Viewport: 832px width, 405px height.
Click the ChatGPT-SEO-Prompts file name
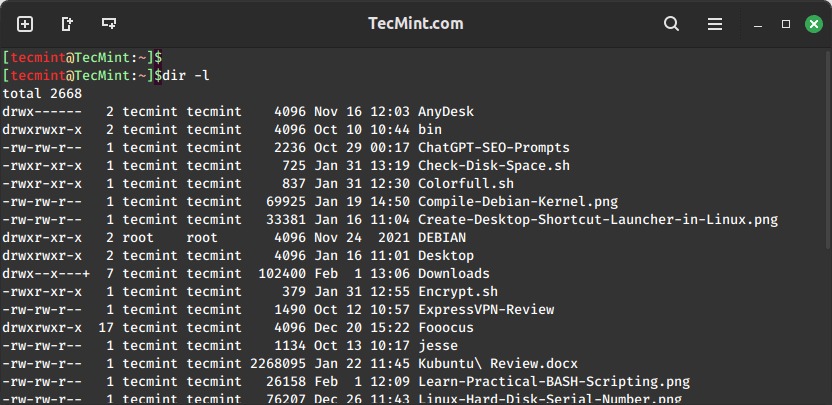(x=493, y=148)
